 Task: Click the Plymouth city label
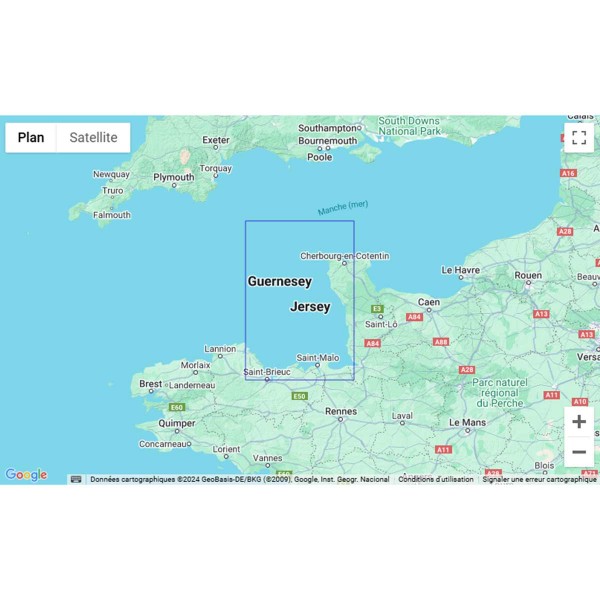[174, 177]
